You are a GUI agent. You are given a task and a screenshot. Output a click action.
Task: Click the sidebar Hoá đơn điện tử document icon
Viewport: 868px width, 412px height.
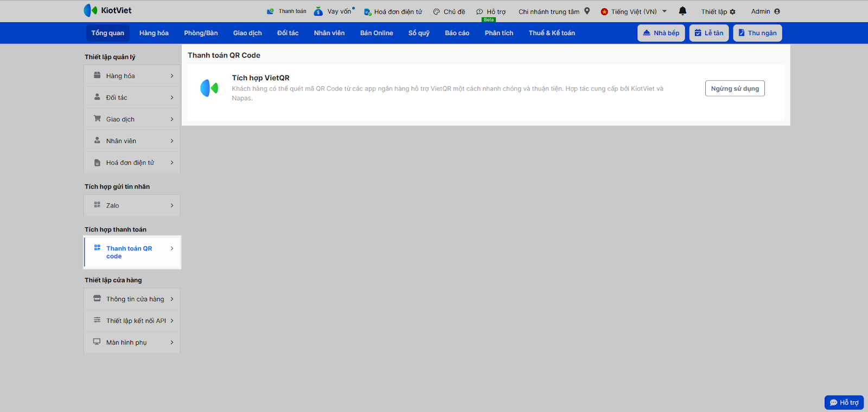(x=97, y=163)
